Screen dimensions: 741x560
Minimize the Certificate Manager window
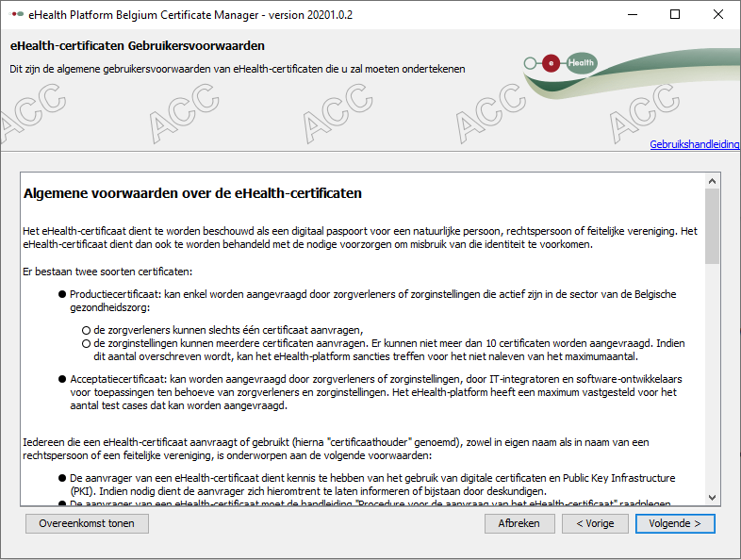coord(633,15)
